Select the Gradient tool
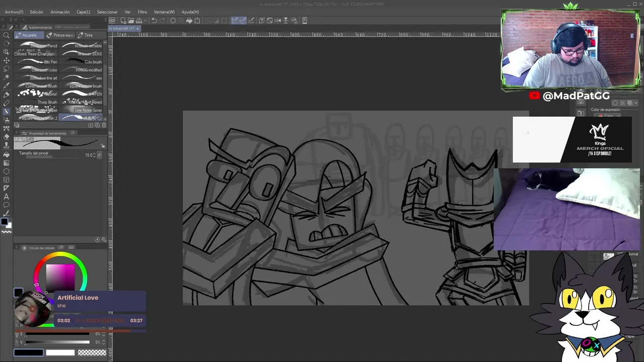The width and height of the screenshot is (644, 362). coord(7,163)
